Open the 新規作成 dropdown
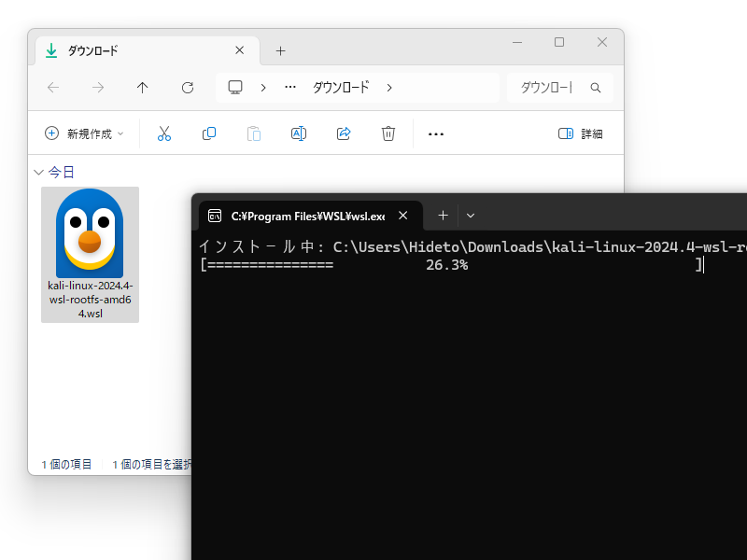747x560 pixels. click(x=83, y=133)
